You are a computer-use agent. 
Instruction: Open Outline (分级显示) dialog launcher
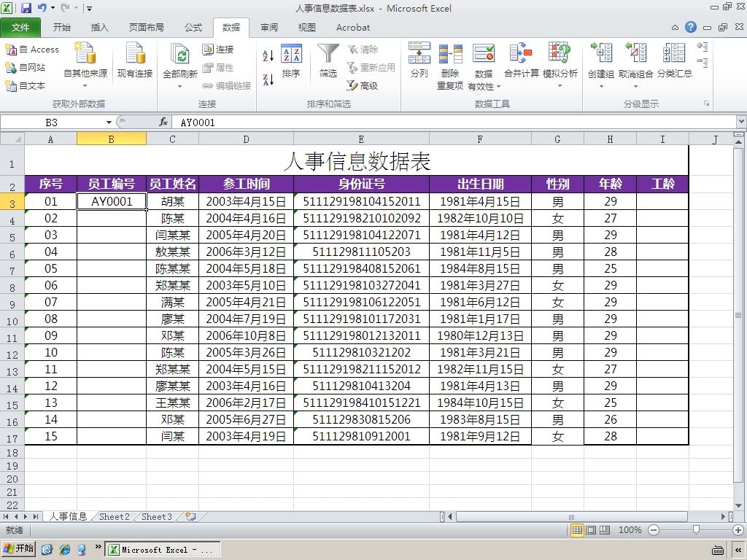[x=706, y=104]
